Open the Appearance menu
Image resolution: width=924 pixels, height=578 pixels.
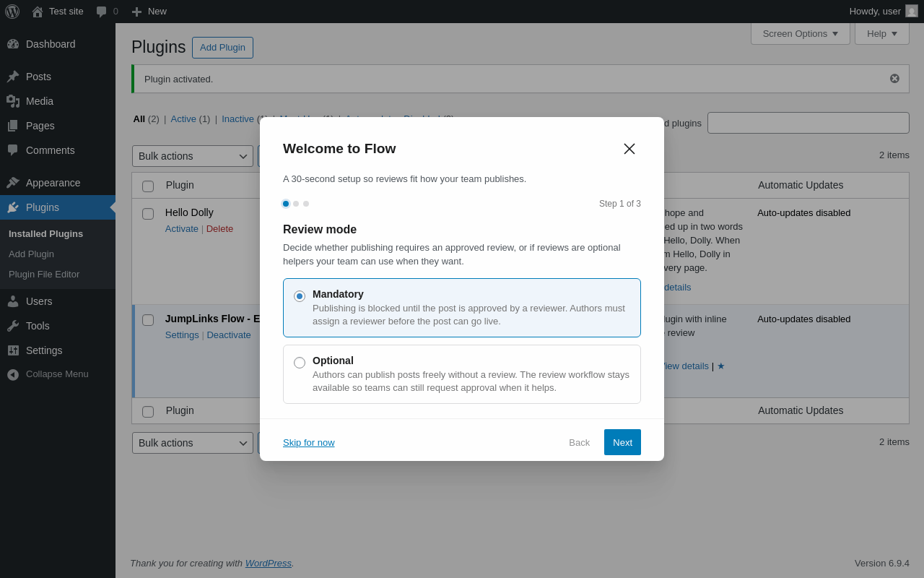click(53, 183)
